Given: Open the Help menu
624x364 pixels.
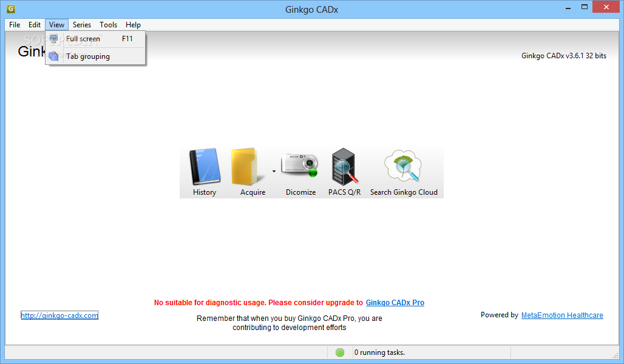Looking at the screenshot, I should tap(133, 25).
